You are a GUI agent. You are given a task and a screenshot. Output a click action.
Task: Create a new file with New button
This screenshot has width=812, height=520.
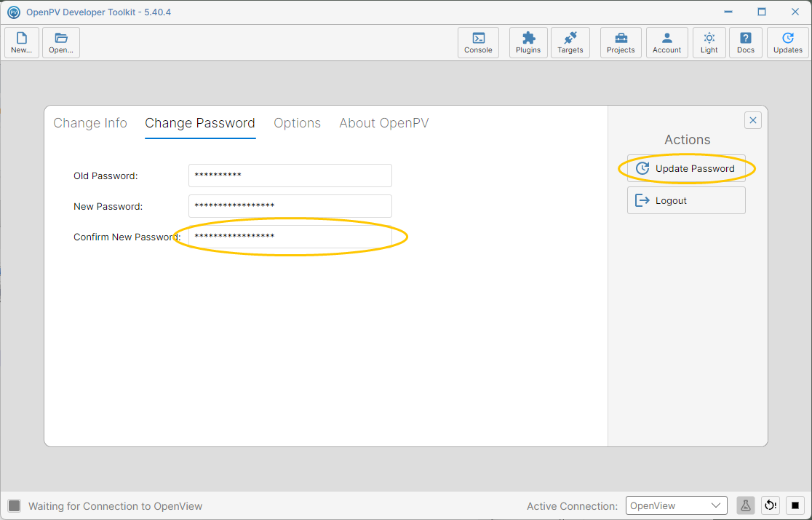[22, 42]
